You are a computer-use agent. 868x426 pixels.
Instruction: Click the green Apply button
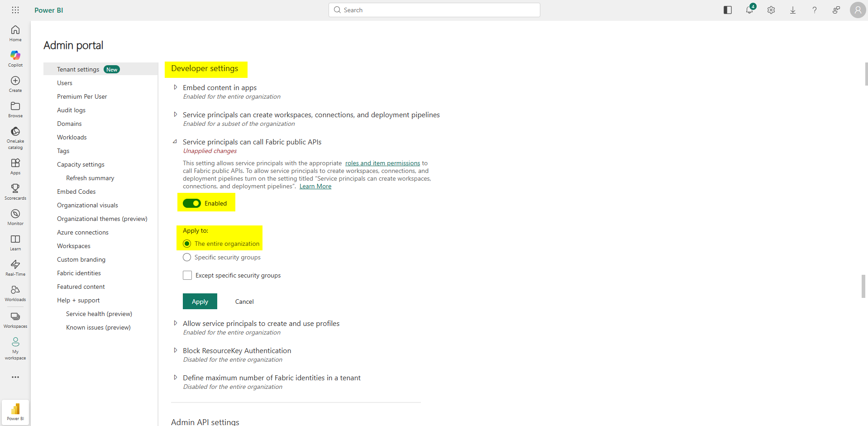[200, 302]
